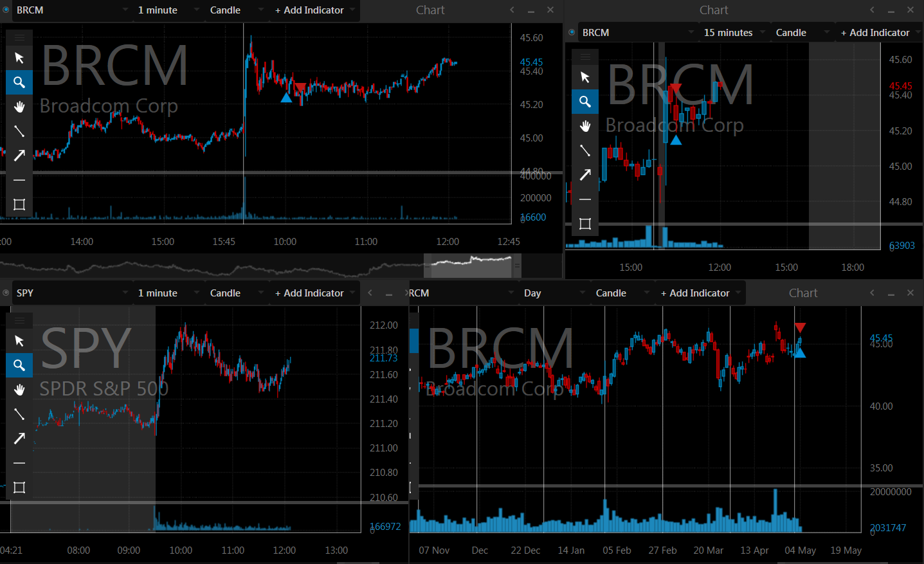Open BRCM symbol dropdown in 15 minutes chart
The height and width of the screenshot is (564, 924).
coord(638,32)
